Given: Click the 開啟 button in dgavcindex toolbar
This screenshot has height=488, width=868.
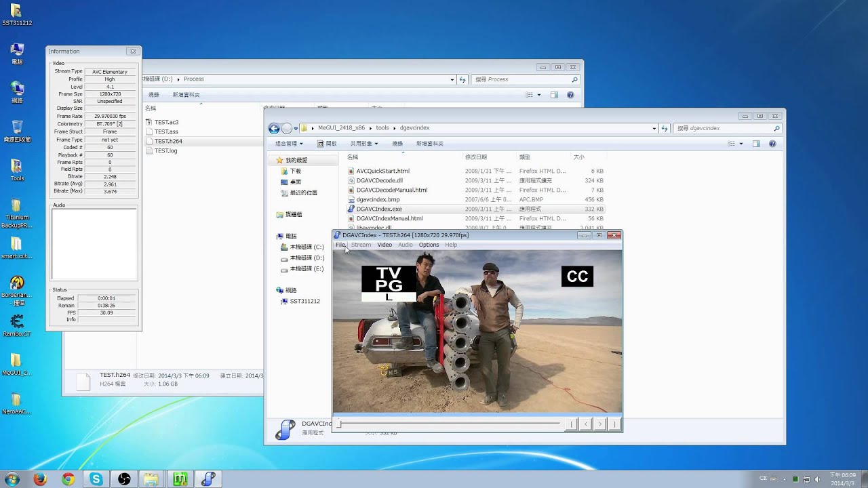Looking at the screenshot, I should coord(327,144).
